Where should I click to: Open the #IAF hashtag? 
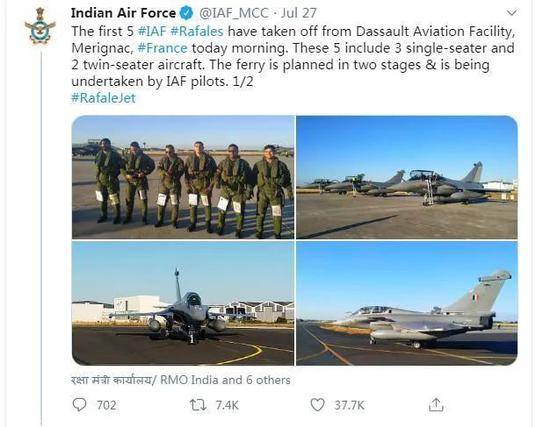coord(152,31)
